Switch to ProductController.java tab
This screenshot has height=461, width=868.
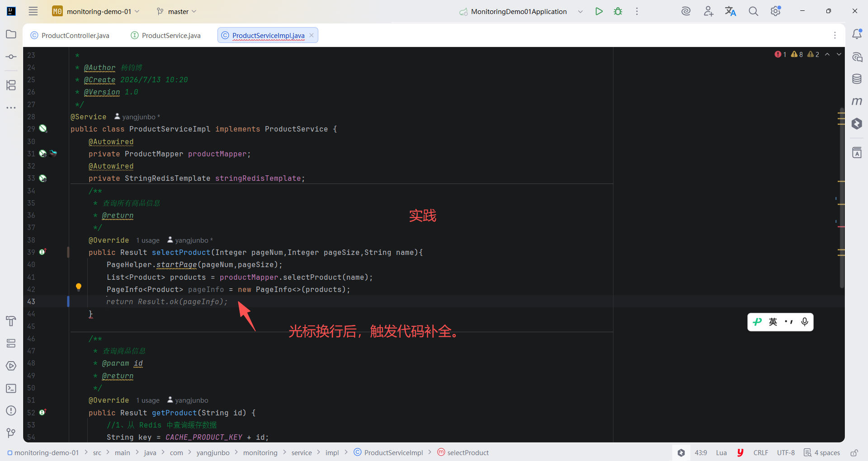click(x=70, y=35)
